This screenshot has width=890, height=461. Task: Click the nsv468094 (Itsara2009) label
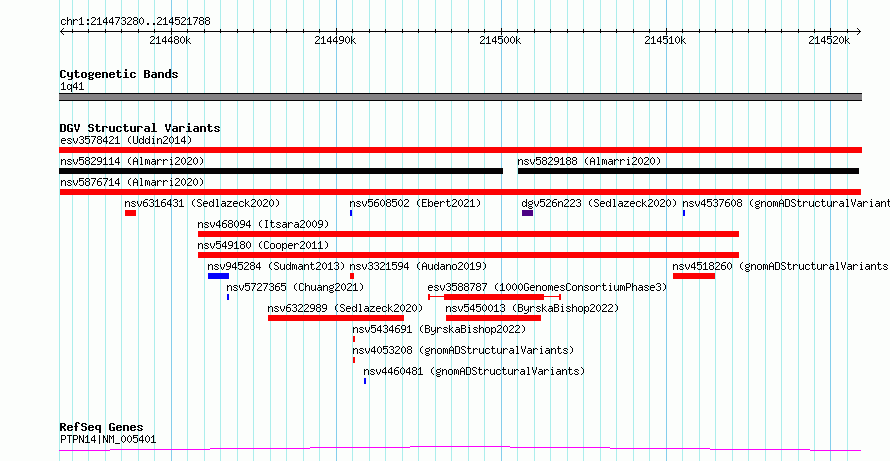click(x=263, y=224)
